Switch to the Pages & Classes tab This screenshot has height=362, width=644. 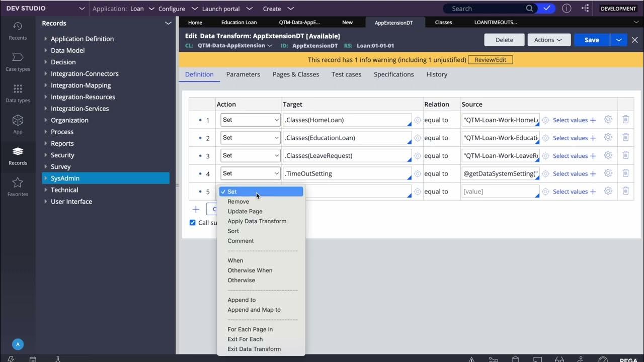pos(296,74)
